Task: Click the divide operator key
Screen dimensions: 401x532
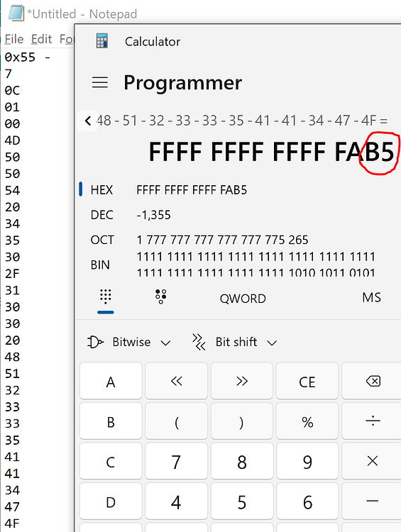Action: [x=373, y=421]
